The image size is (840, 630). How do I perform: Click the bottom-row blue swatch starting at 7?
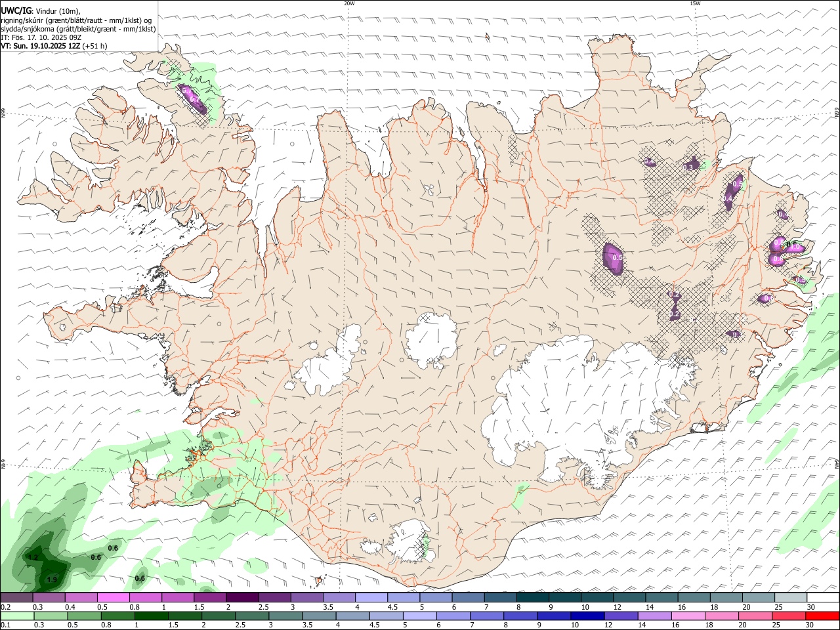(x=487, y=616)
